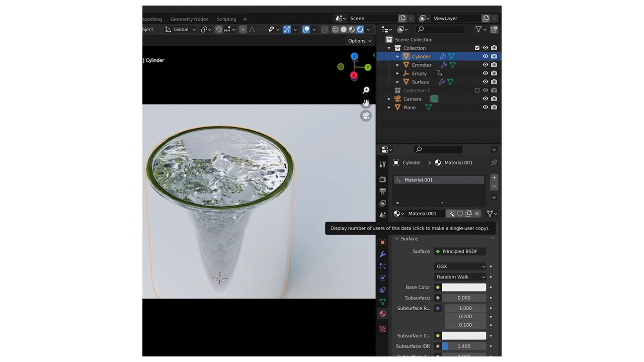
Task: Switch to wireframe viewport shading
Action: pos(335,30)
